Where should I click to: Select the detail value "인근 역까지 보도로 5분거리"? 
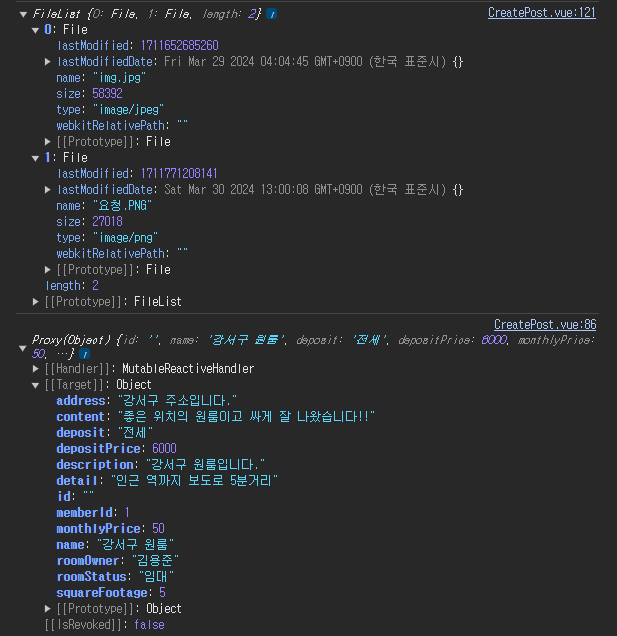[194, 481]
